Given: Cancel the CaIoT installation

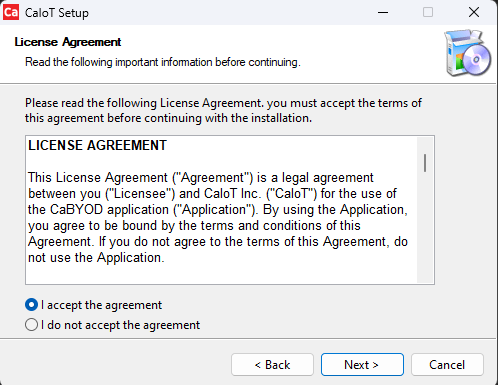Looking at the screenshot, I should (x=447, y=365).
